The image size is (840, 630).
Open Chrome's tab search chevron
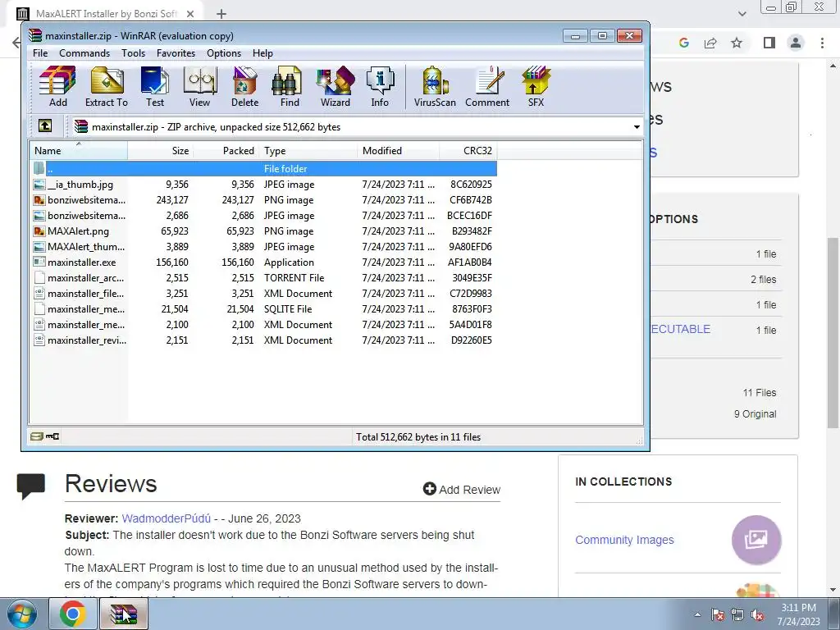pyautogui.click(x=742, y=14)
